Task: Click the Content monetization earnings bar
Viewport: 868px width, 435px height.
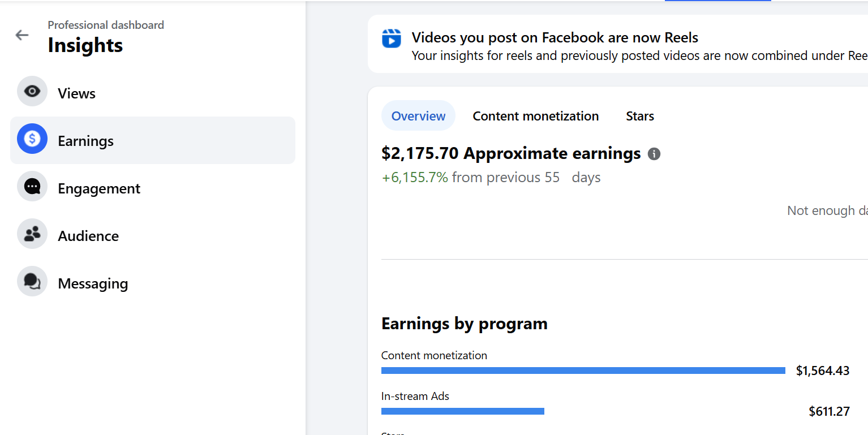Action: click(583, 371)
